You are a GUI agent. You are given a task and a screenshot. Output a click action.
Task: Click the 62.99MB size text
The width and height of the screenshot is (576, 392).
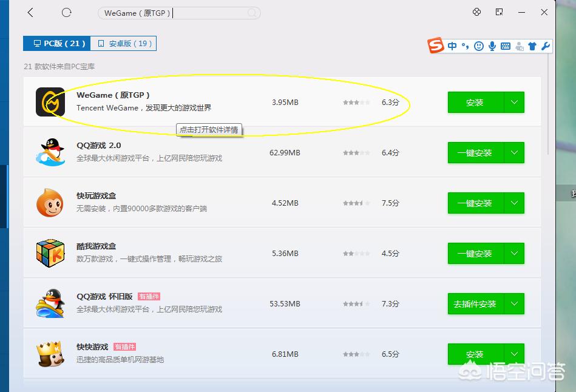coord(285,152)
